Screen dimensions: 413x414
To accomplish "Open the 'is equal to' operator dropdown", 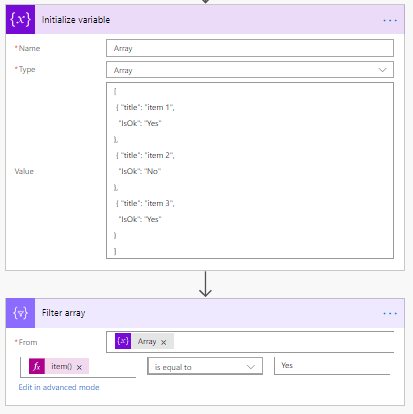I will pyautogui.click(x=205, y=366).
